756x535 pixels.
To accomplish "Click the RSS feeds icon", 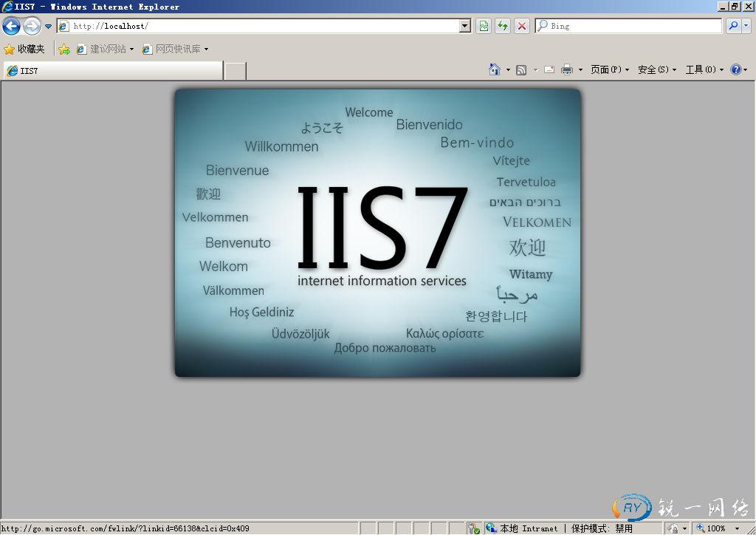I will [x=521, y=69].
